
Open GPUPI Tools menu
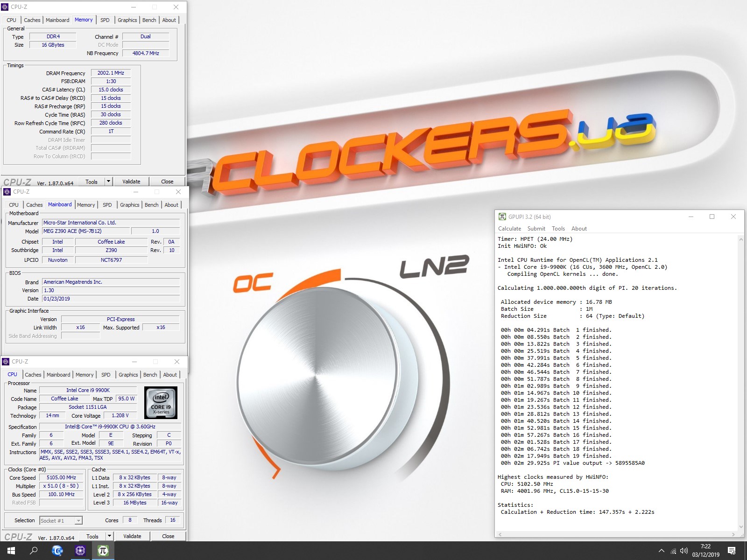pos(558,229)
